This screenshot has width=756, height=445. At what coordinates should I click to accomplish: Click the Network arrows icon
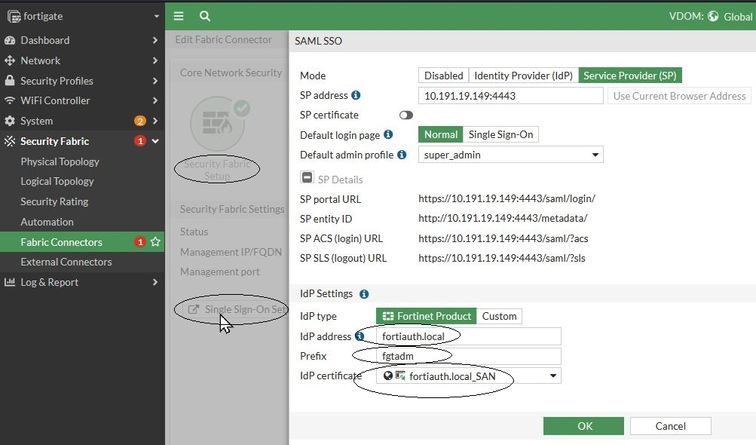(x=10, y=61)
